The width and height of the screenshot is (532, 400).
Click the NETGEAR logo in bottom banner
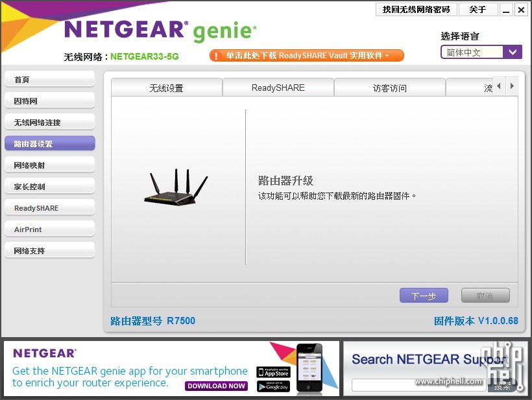45,353
